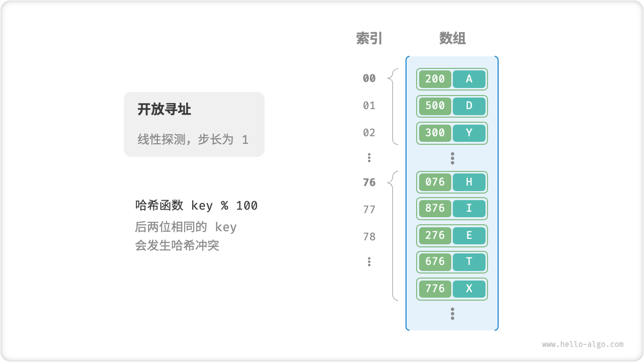Screen dimensions: 644x362
Task: Click the 开放寻址 title box
Action: 194,124
